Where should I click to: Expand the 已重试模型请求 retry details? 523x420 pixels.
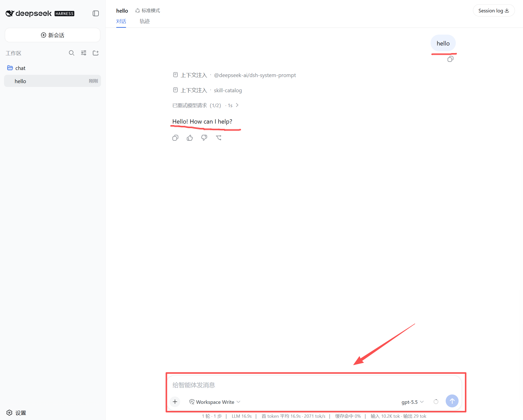205,105
